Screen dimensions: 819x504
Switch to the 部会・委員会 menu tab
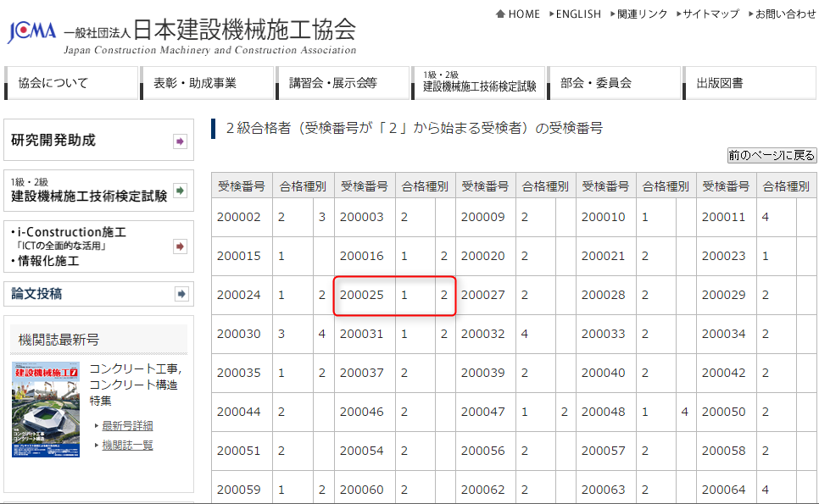pos(614,83)
